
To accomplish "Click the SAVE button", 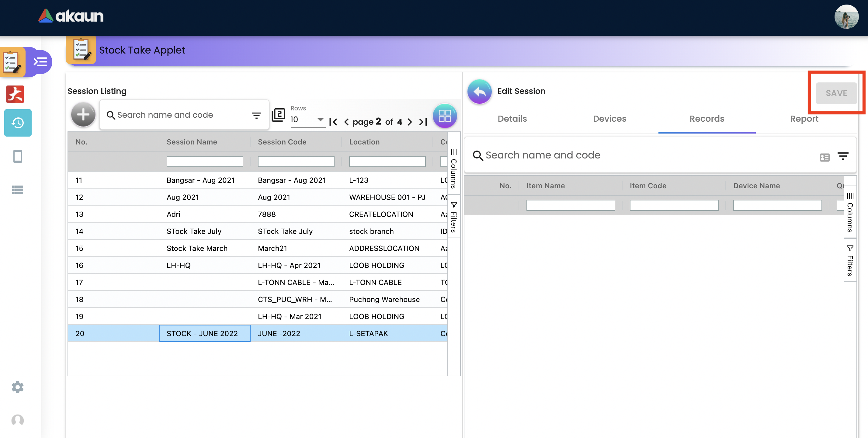I will tap(836, 93).
